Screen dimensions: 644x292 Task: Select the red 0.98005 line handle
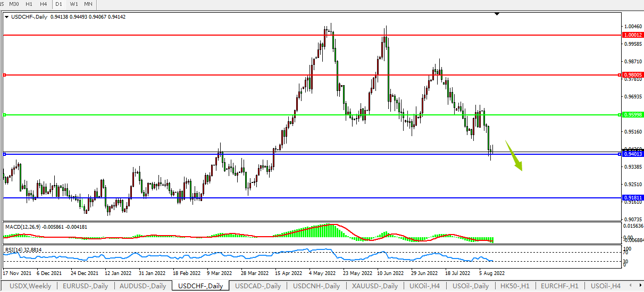(4, 75)
